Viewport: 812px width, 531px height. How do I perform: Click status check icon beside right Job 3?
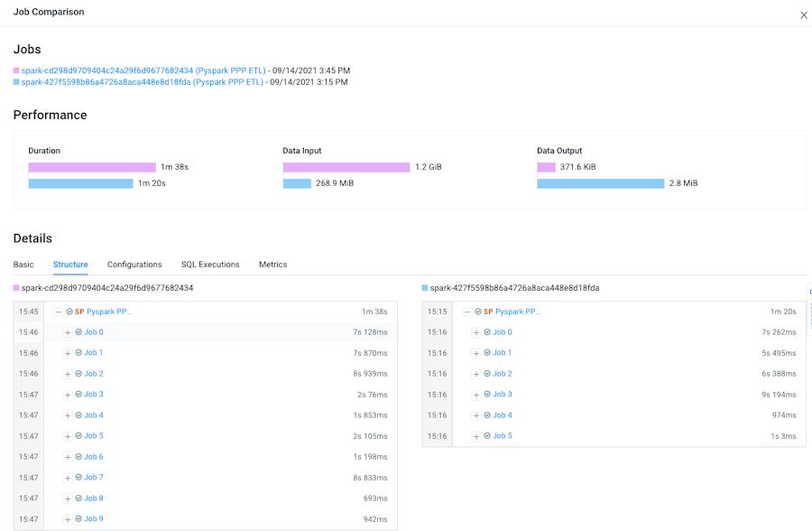click(487, 395)
